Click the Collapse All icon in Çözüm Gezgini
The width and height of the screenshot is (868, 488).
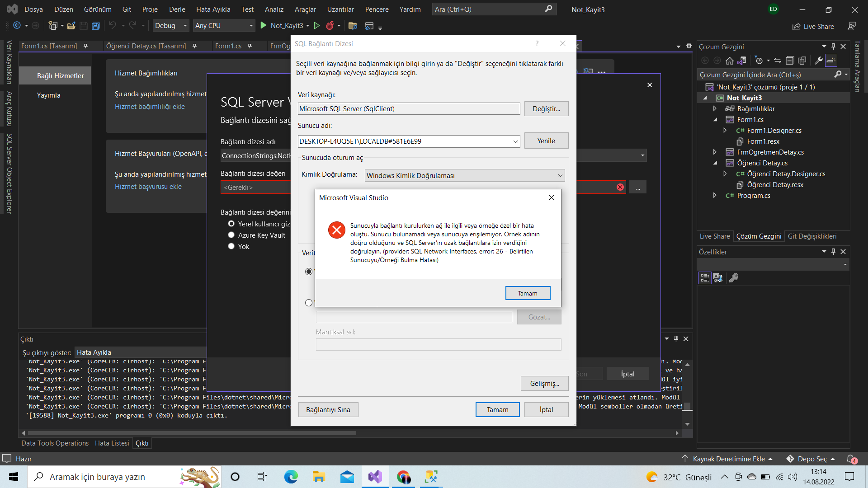pos(789,61)
